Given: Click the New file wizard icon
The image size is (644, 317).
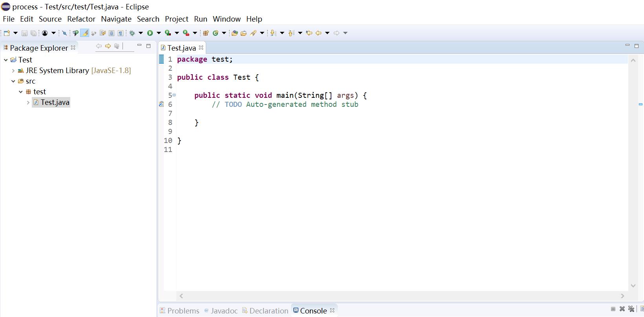Looking at the screenshot, I should (x=7, y=33).
